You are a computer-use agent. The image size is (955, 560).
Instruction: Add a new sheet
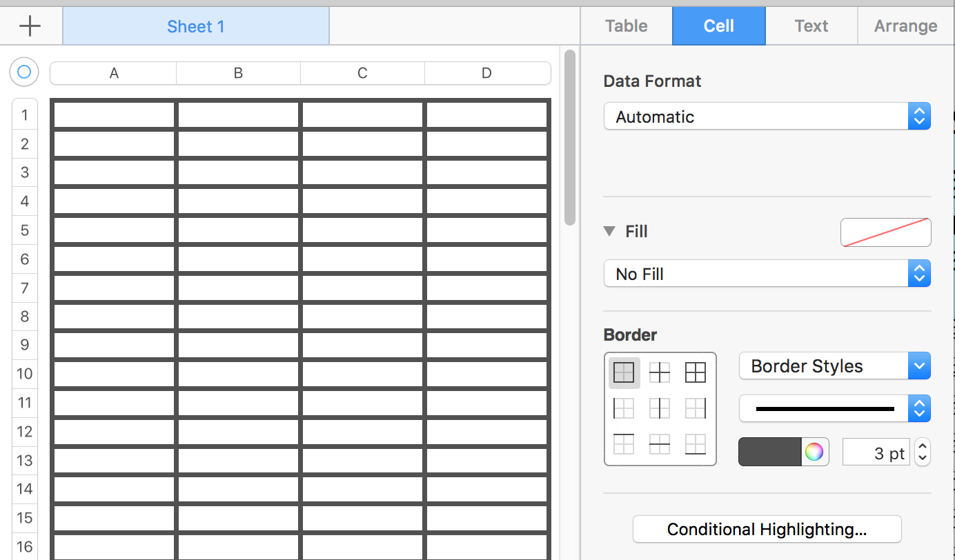point(30,26)
